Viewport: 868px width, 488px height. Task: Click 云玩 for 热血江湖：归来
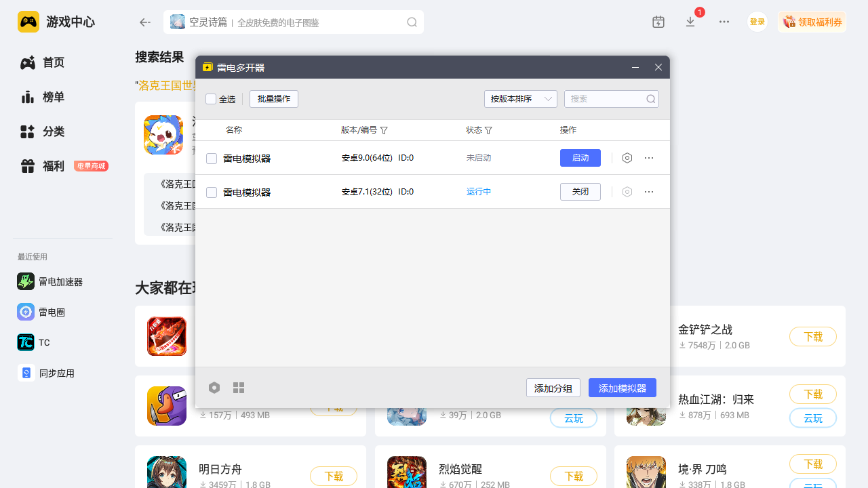[x=813, y=418]
